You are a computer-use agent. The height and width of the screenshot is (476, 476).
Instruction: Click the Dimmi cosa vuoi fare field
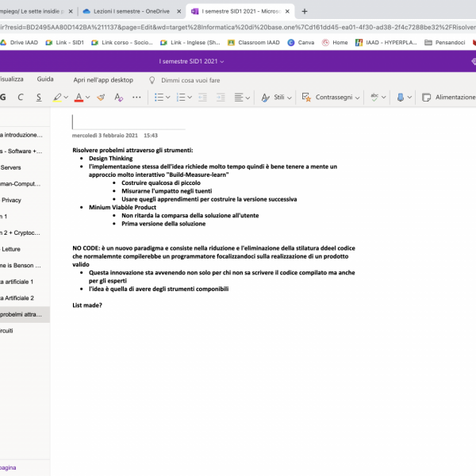(190, 80)
